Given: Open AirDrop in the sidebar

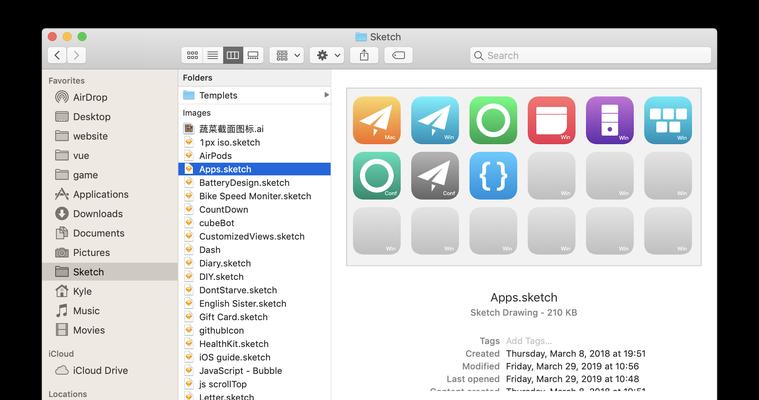Looking at the screenshot, I should tap(110, 97).
